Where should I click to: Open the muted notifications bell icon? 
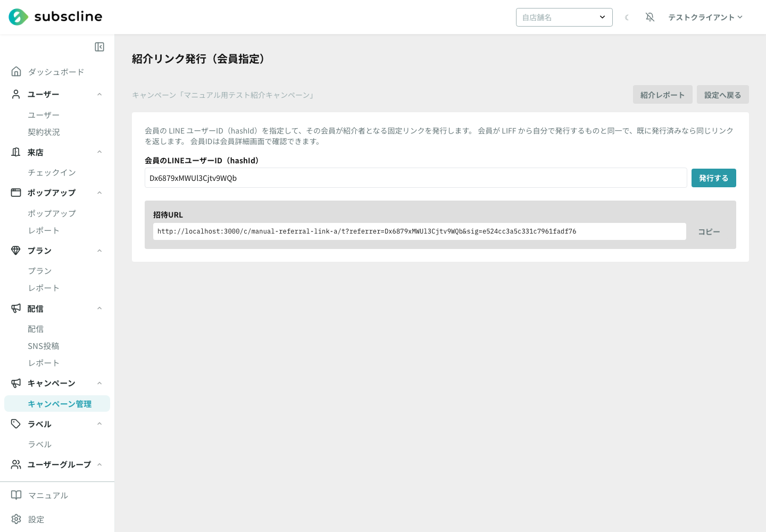(x=650, y=17)
